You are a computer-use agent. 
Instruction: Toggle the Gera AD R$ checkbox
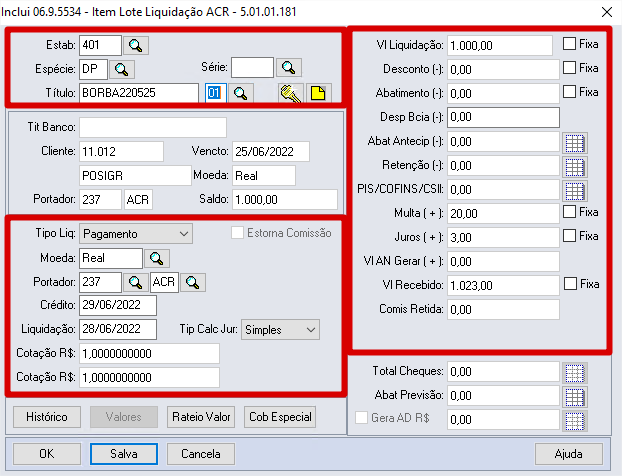(361, 418)
